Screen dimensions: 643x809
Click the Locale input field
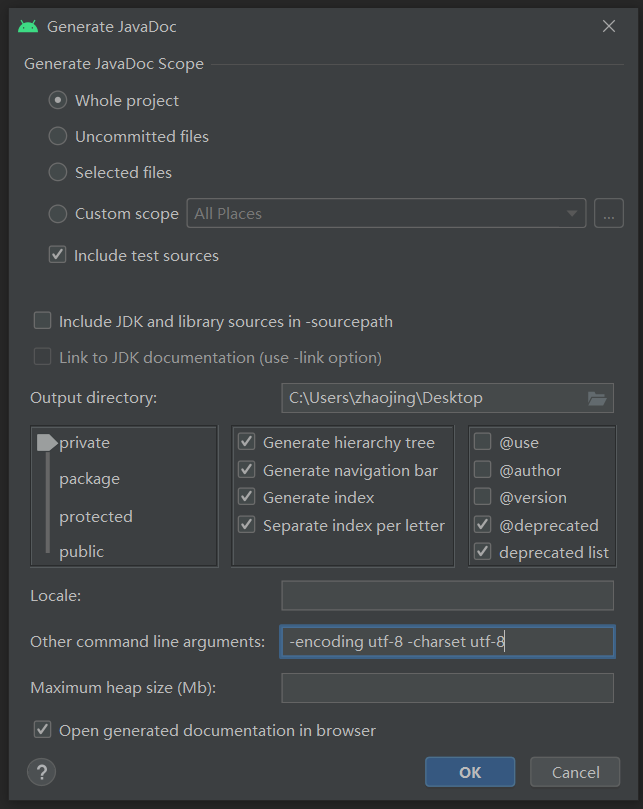(447, 595)
